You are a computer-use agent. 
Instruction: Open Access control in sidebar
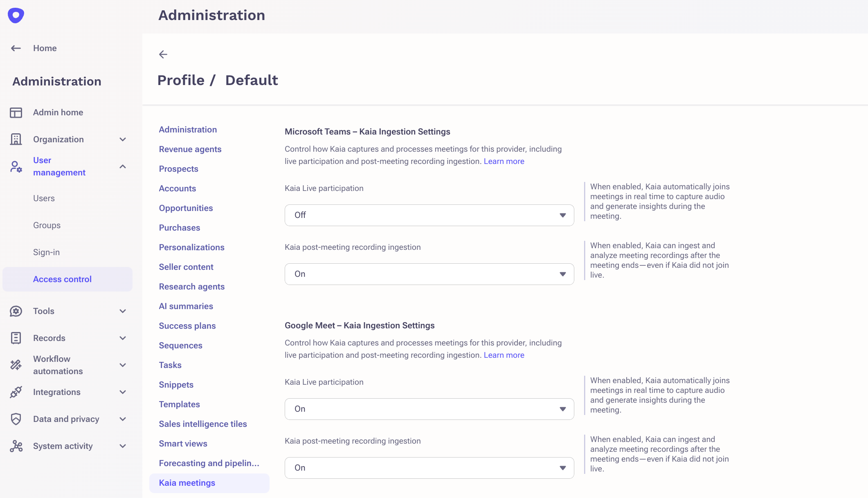[62, 279]
